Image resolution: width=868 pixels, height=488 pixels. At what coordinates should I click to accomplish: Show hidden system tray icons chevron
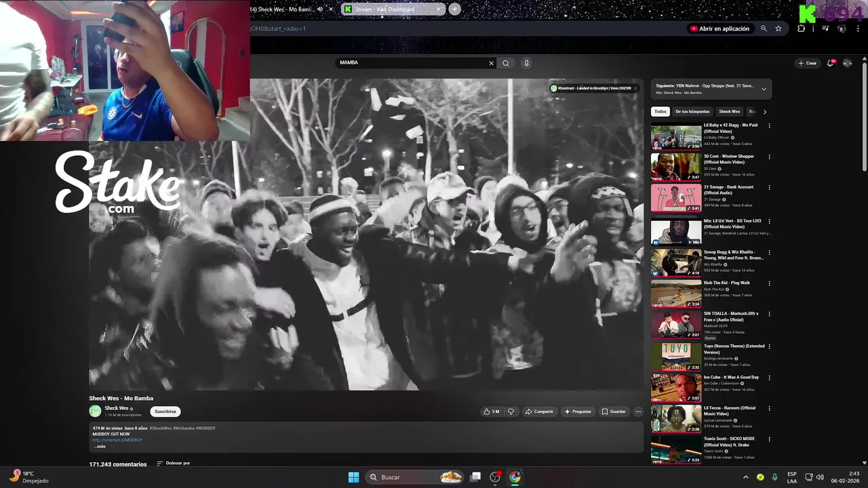(x=746, y=477)
